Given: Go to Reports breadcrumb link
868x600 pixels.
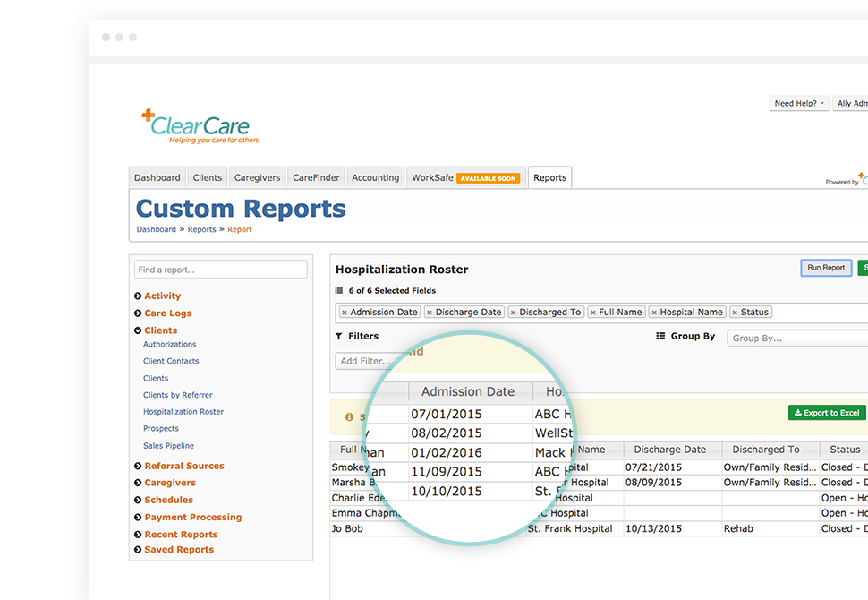Looking at the screenshot, I should pos(201,229).
